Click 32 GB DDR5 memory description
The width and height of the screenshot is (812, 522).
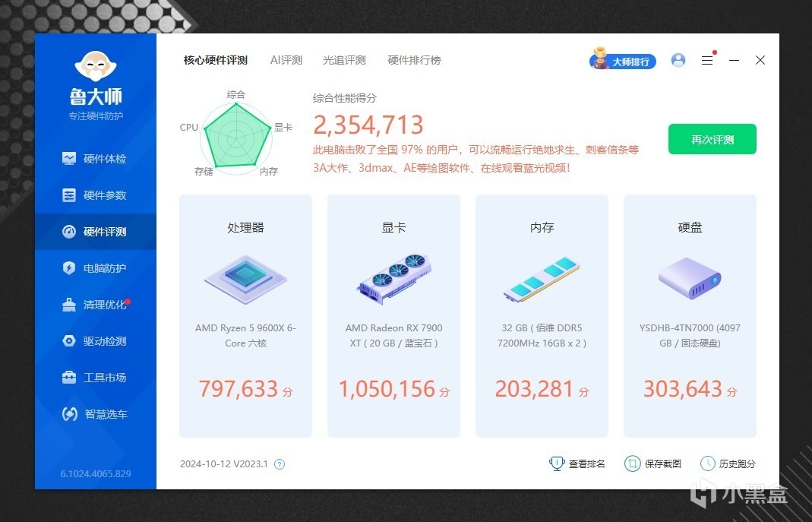coord(542,336)
